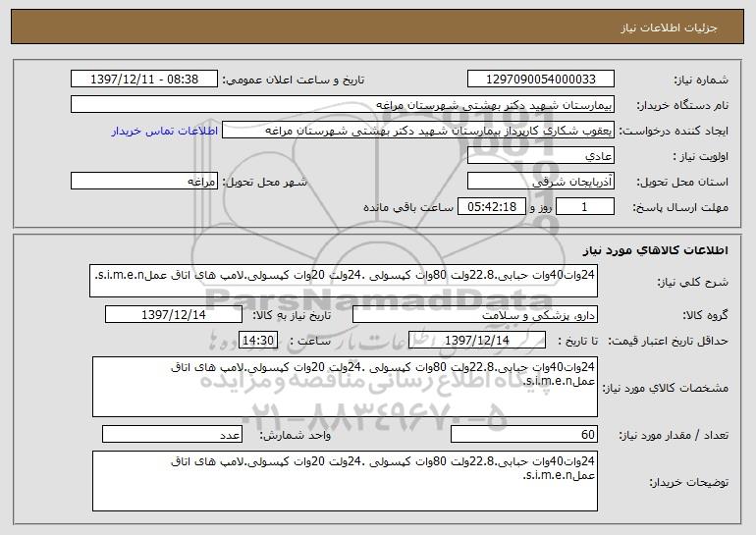The height and width of the screenshot is (535, 756).
Task: Click the ساعت field showing 14:30
Action: 258,341
